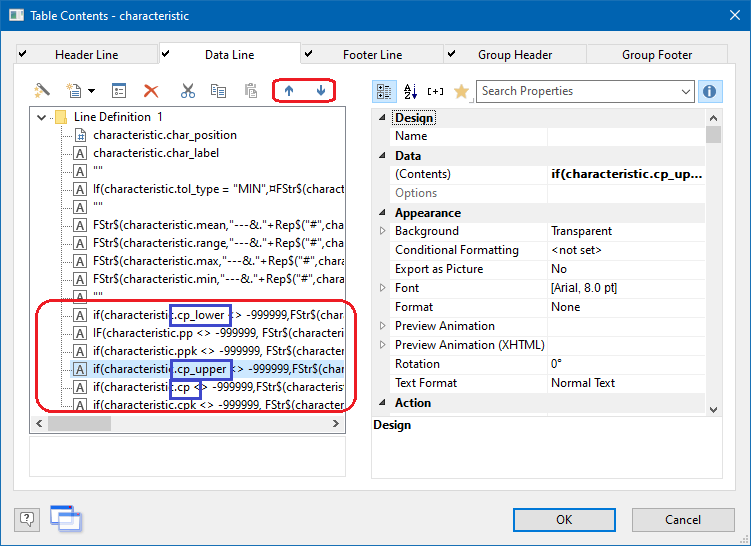Click the properties scrollbar up arrow

pyautogui.click(x=713, y=118)
